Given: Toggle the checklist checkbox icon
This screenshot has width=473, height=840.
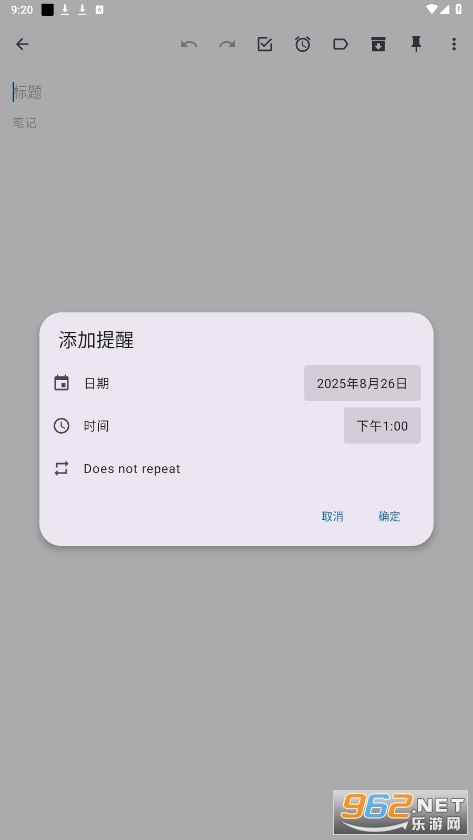Looking at the screenshot, I should (265, 44).
